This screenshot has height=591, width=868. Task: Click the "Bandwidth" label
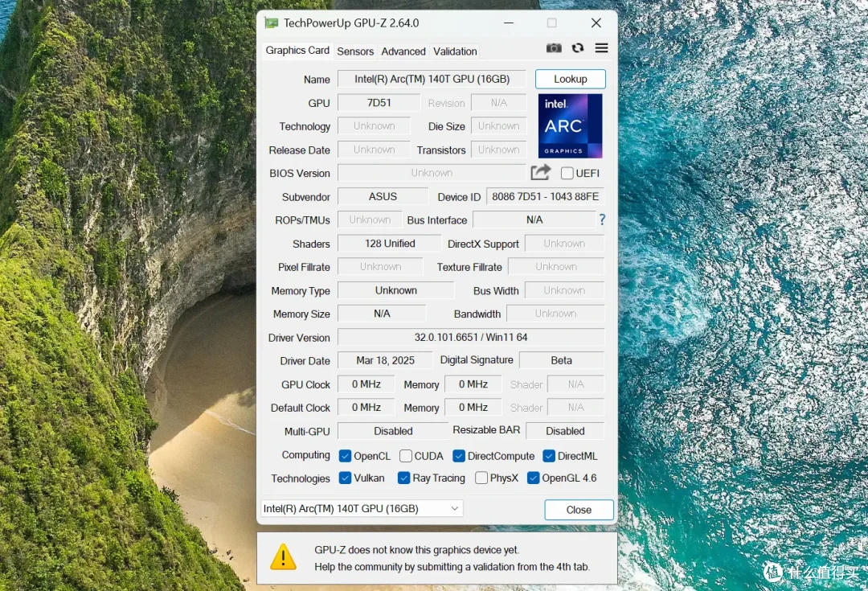pos(477,314)
